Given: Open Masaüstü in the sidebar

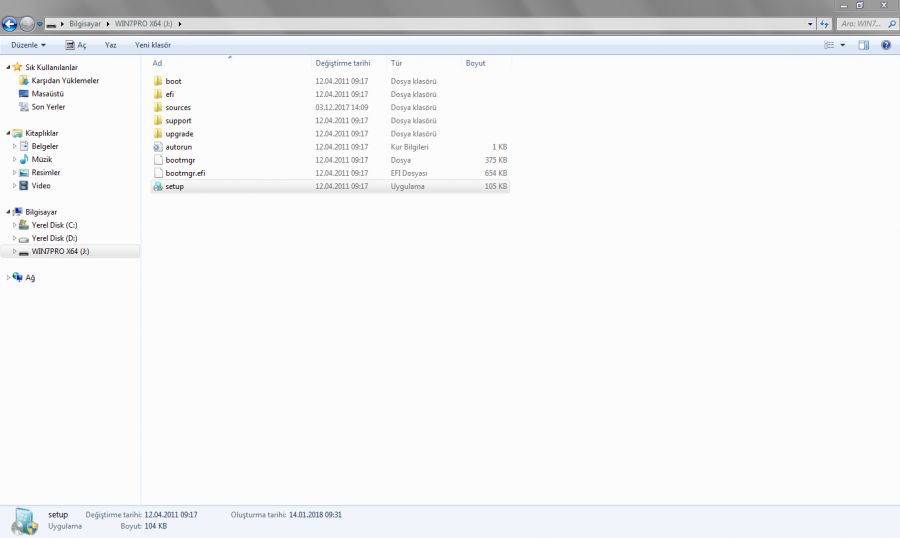Looking at the screenshot, I should [x=48, y=94].
